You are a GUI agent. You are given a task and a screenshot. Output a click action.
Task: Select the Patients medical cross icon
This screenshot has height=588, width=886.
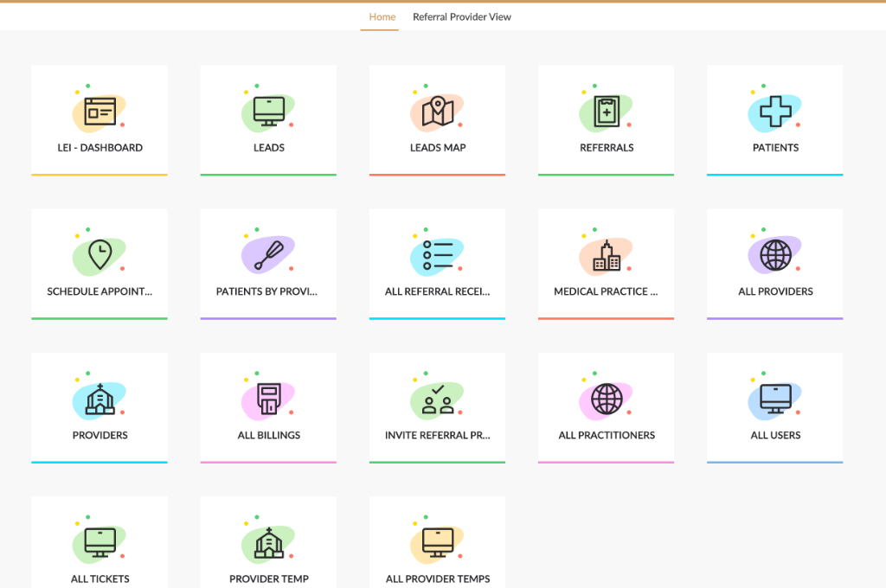pyautogui.click(x=775, y=112)
